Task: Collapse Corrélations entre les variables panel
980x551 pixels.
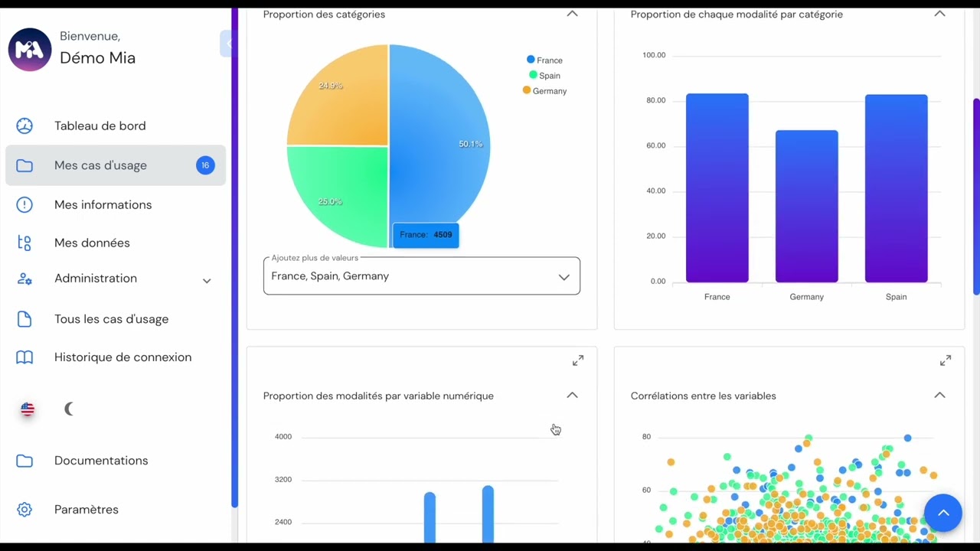Action: pos(939,396)
